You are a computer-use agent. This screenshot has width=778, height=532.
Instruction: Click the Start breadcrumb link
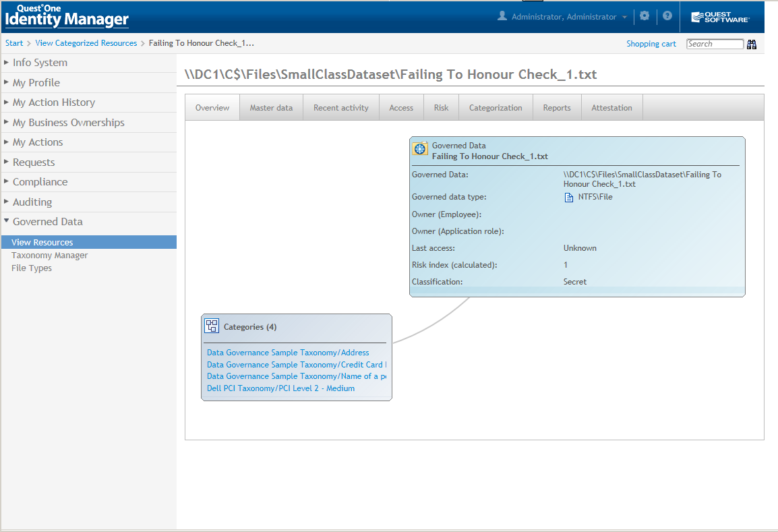14,43
